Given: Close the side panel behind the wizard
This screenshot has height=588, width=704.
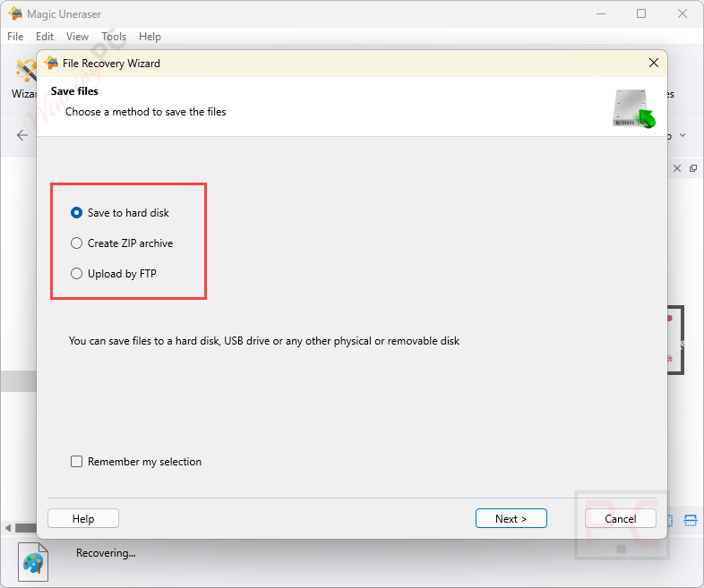Looking at the screenshot, I should click(677, 168).
